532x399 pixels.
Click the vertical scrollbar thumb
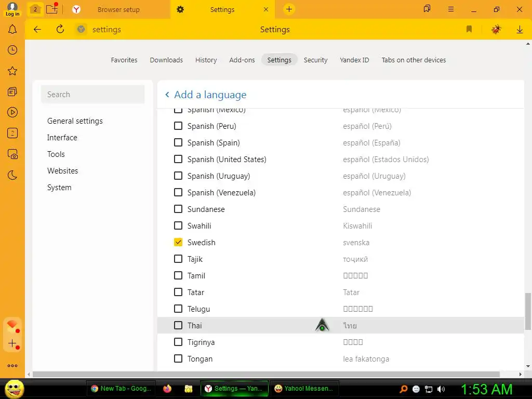coord(528,311)
